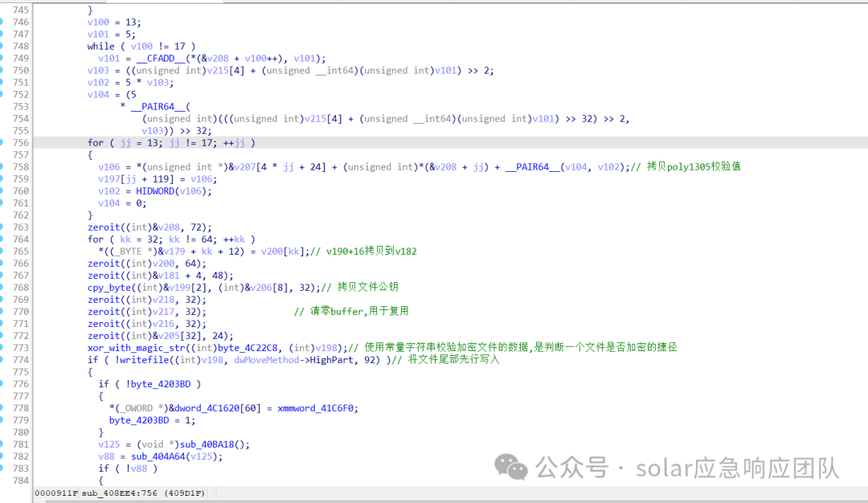868x503 pixels.
Task: Click the poly1305 comment on line 758
Action: (687, 166)
